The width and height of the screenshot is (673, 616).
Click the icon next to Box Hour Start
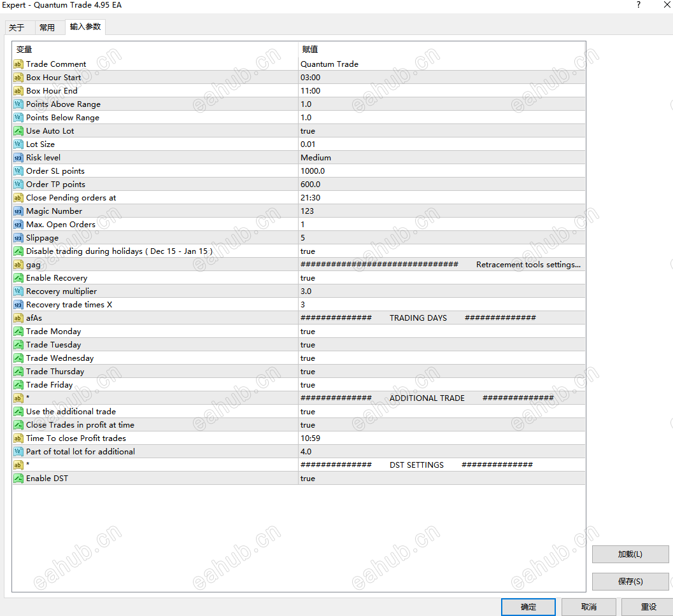pos(18,78)
